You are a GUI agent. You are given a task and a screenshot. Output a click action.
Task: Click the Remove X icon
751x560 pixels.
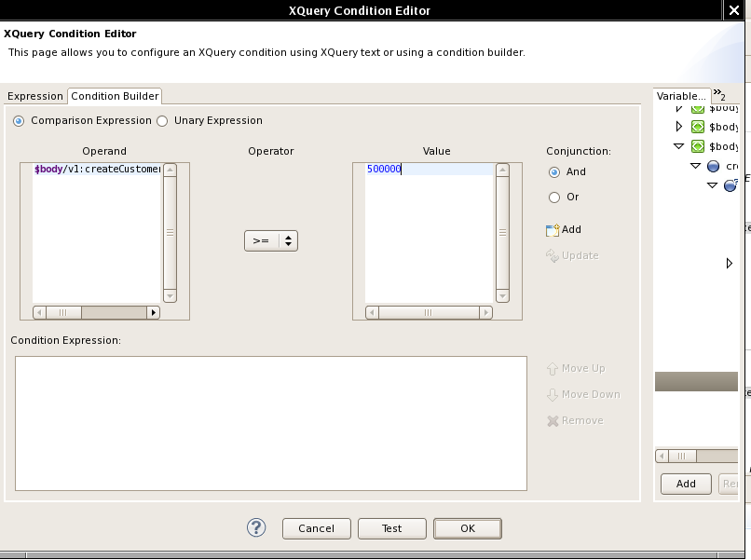click(x=553, y=420)
